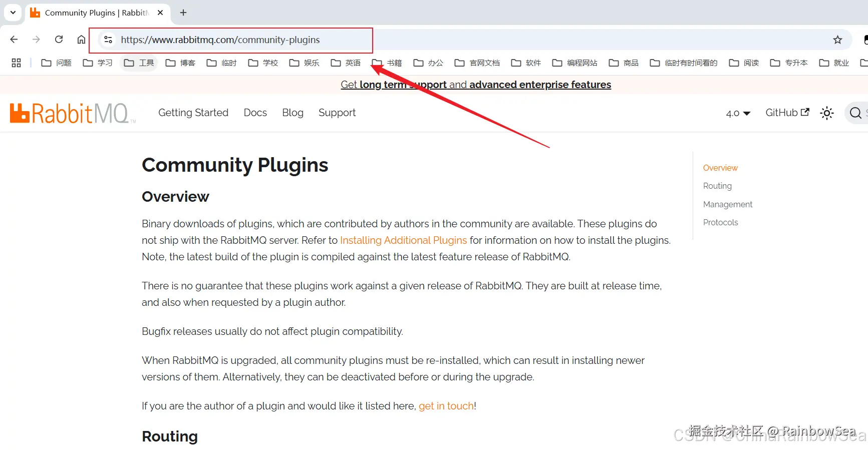Click the 'Bugfix releases usually' sentence
The height and width of the screenshot is (450, 868).
pyautogui.click(x=272, y=331)
